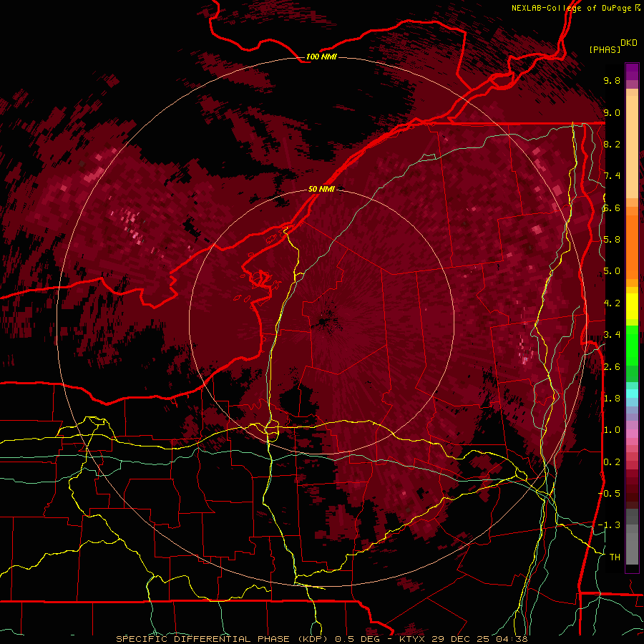This screenshot has width=644, height=644.
Task: Select the 0.2 value on color scale
Action: (612, 462)
